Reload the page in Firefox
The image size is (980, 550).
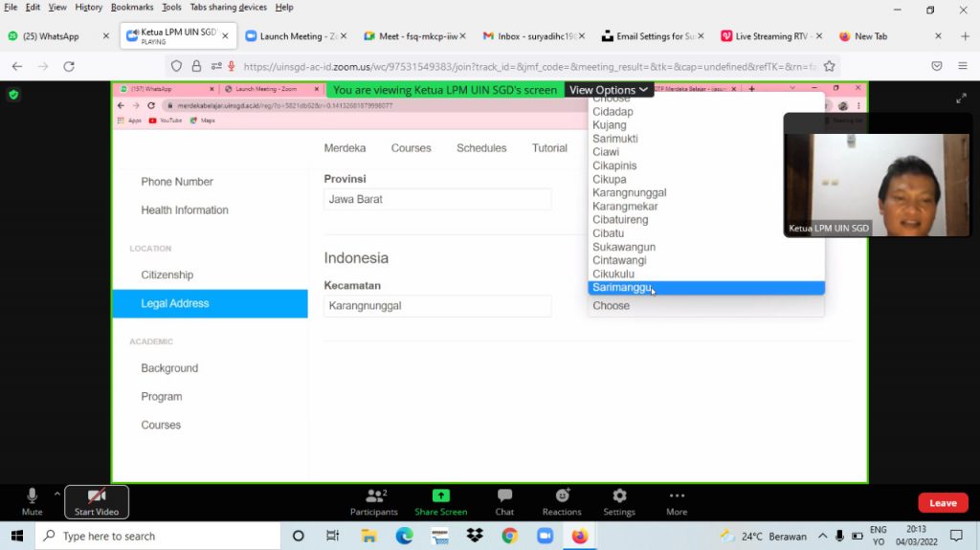(69, 67)
